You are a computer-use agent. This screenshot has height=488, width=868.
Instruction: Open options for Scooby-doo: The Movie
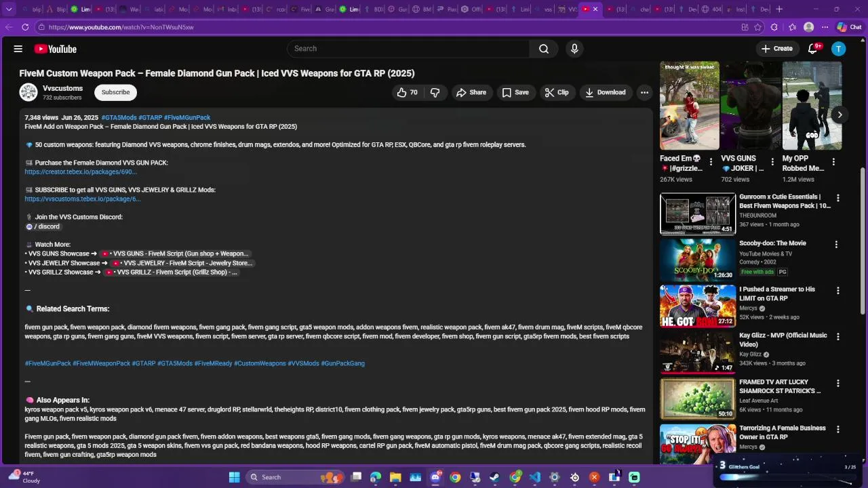(x=836, y=244)
